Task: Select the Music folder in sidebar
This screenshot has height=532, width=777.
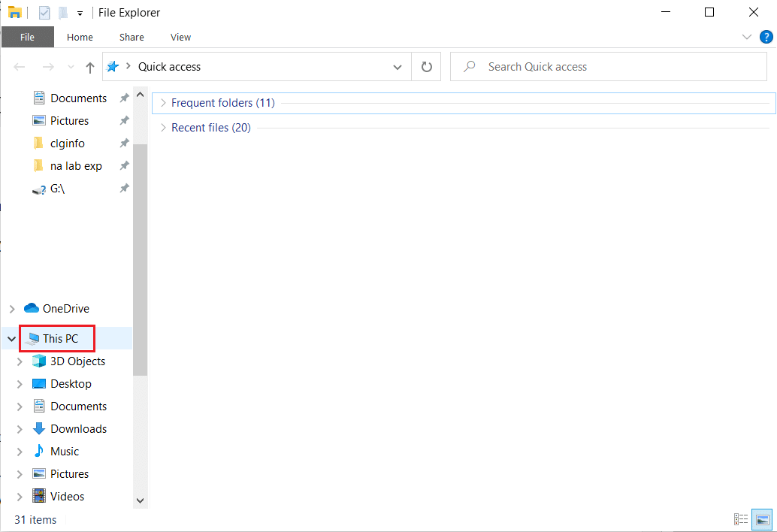Action: tap(64, 452)
